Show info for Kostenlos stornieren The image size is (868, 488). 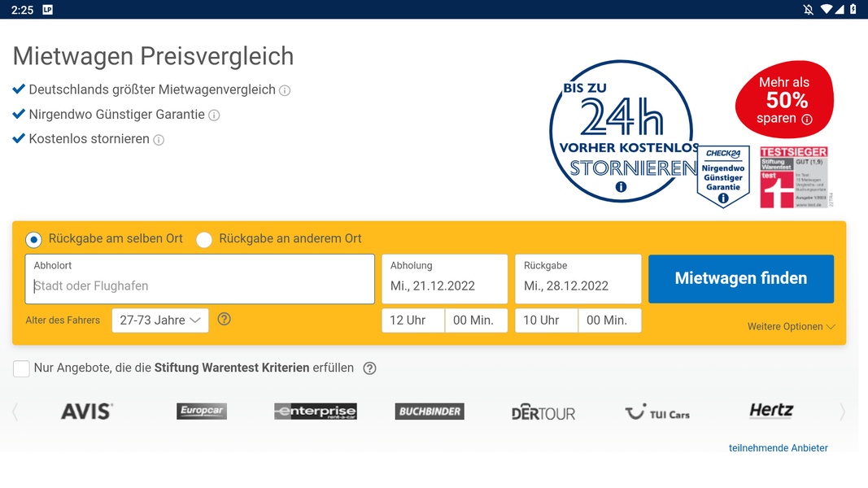pos(159,140)
